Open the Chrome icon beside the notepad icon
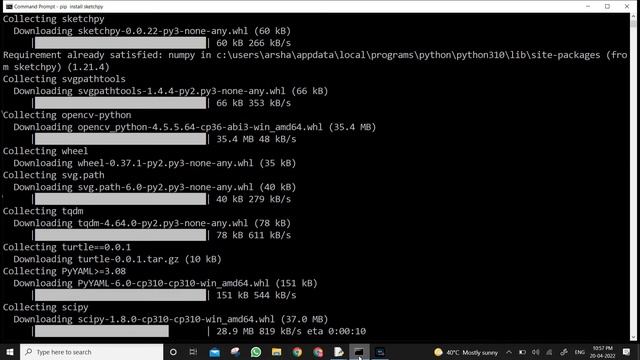Screen dimensions: 640x360 coord(318,352)
